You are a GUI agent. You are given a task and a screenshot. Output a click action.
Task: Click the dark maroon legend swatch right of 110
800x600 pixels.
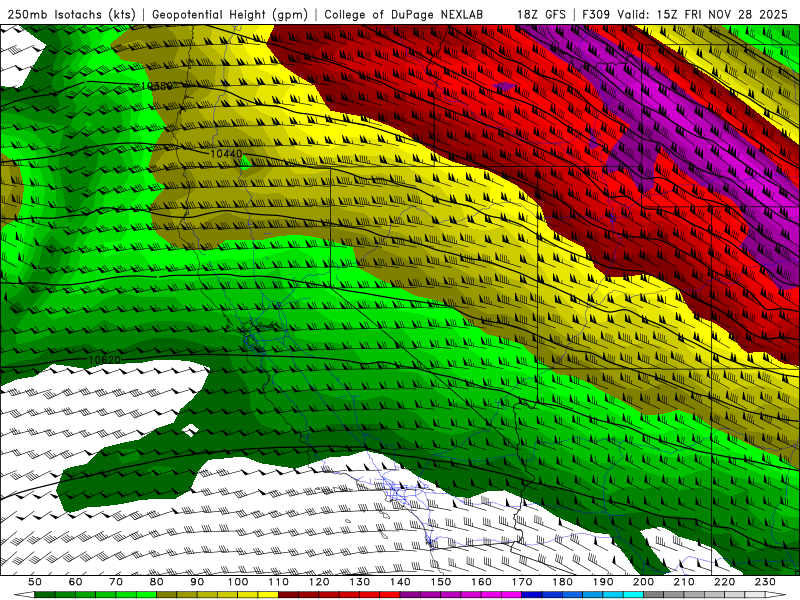pos(288,595)
